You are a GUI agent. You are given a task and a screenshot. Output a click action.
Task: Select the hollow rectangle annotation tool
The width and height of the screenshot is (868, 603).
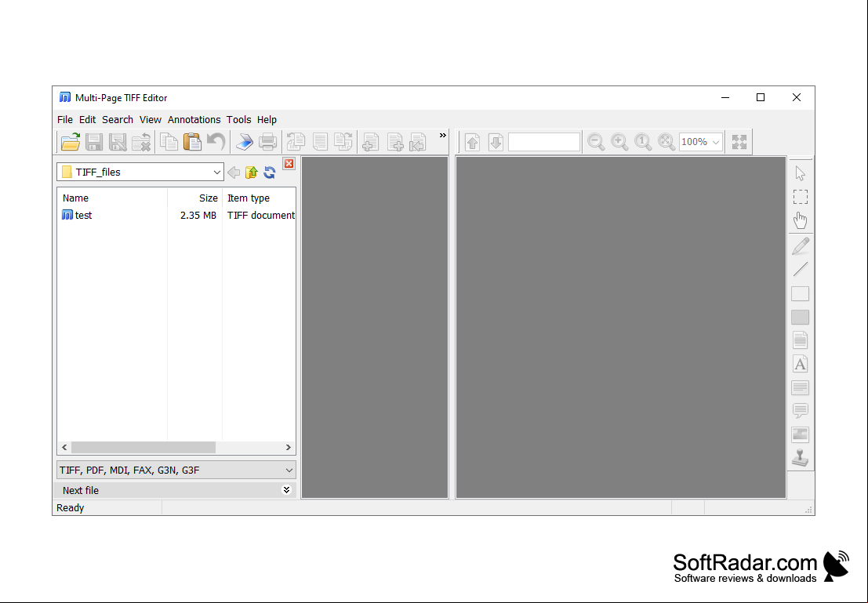coord(800,293)
